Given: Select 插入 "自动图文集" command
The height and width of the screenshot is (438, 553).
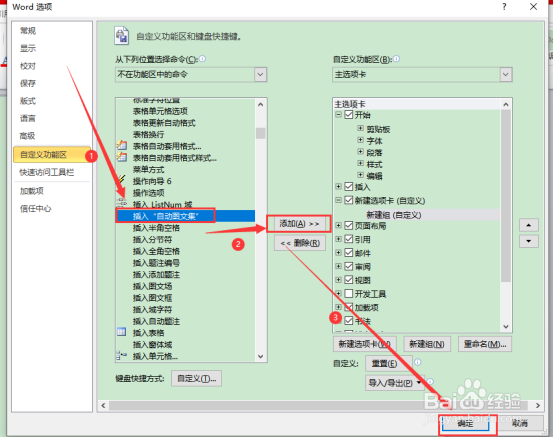Looking at the screenshot, I should click(x=186, y=215).
